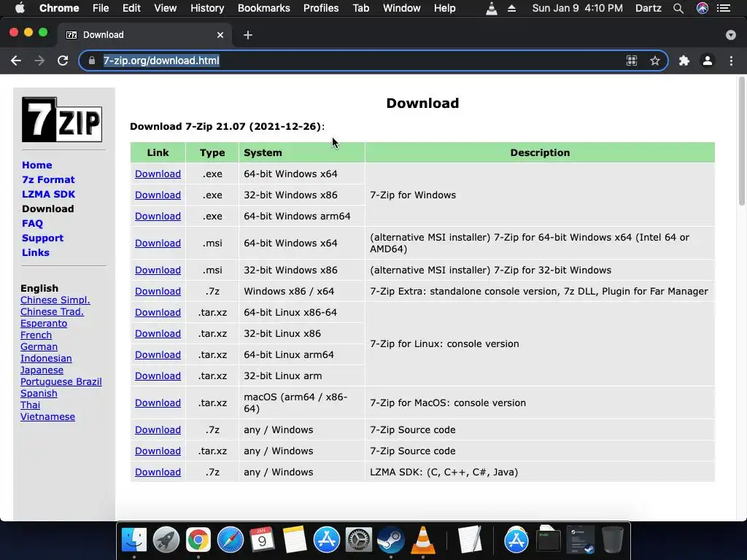Click the 'Description' column header

540,153
